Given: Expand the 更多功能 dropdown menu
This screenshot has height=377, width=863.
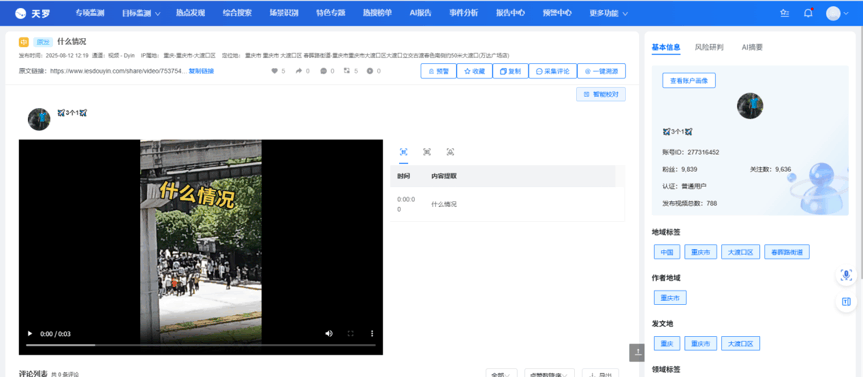Looking at the screenshot, I should [608, 13].
